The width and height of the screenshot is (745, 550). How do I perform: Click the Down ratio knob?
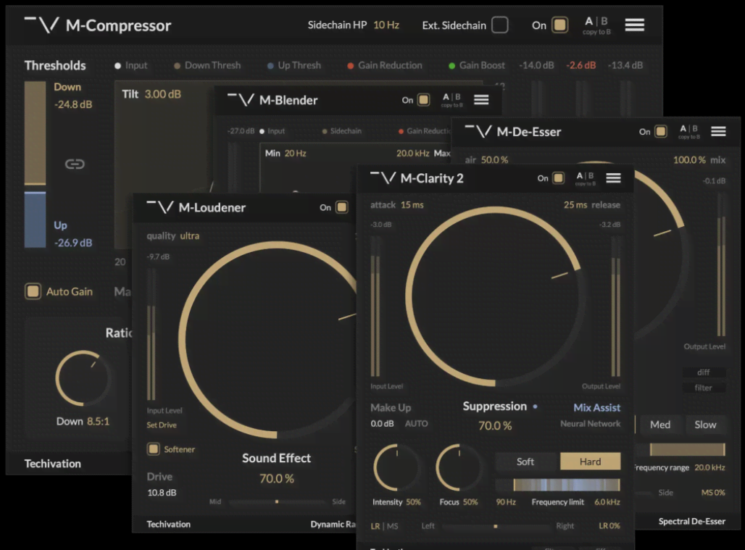[83, 379]
